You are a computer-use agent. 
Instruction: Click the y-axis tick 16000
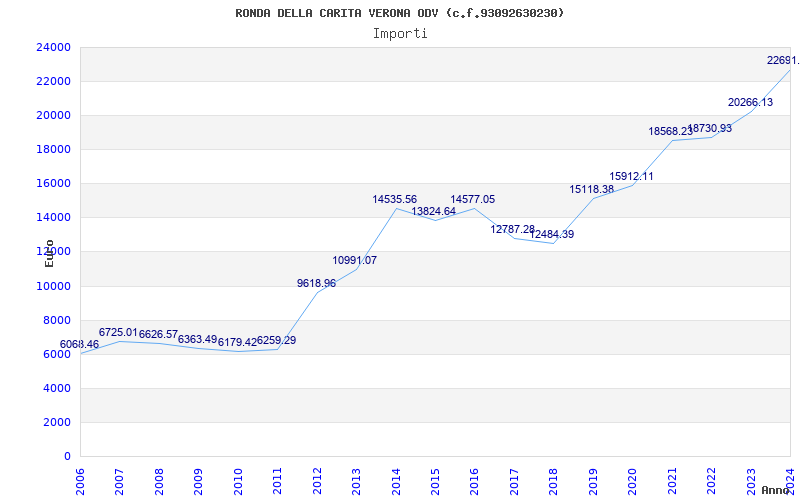pos(53,184)
